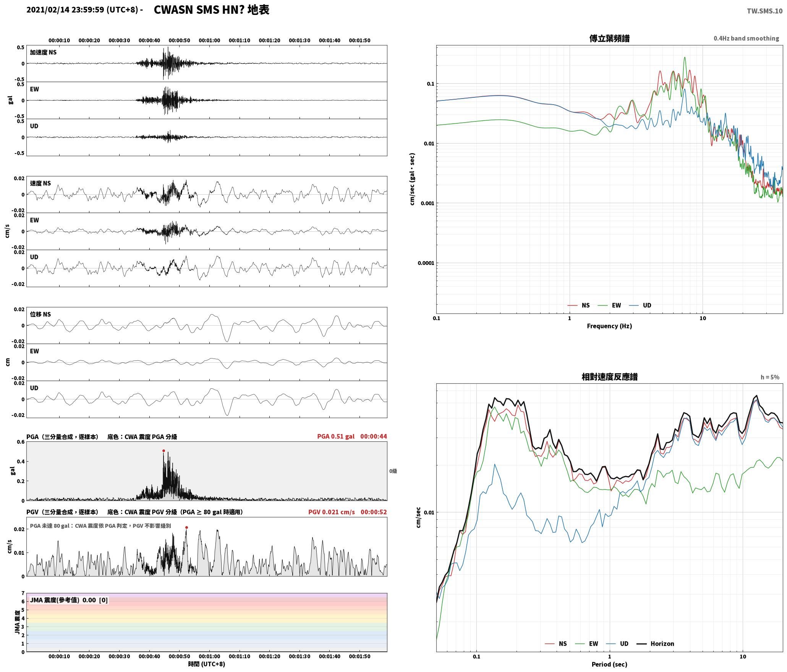787x672 pixels.
Task: Click the 速度 NS waveform label
Action: pos(40,183)
